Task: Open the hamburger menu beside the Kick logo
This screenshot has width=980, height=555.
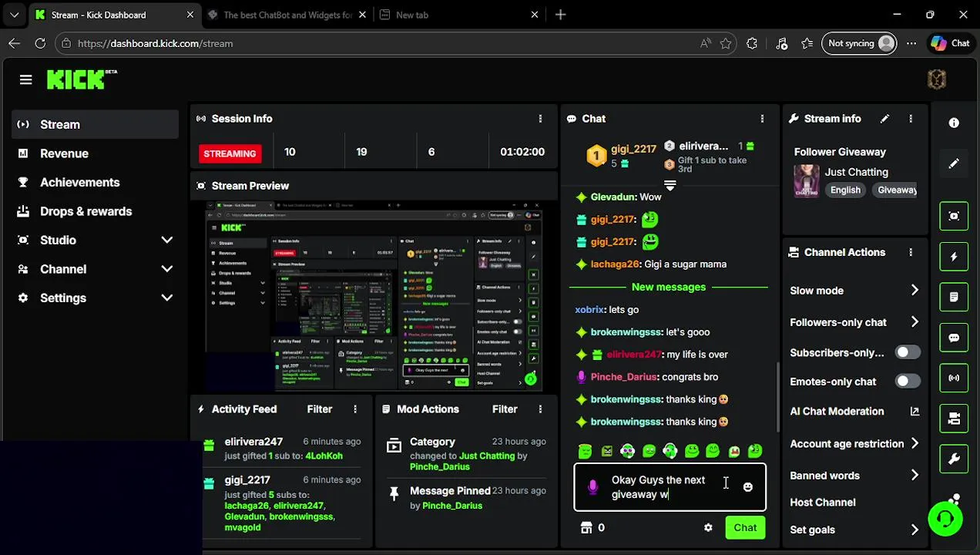Action: tap(25, 79)
